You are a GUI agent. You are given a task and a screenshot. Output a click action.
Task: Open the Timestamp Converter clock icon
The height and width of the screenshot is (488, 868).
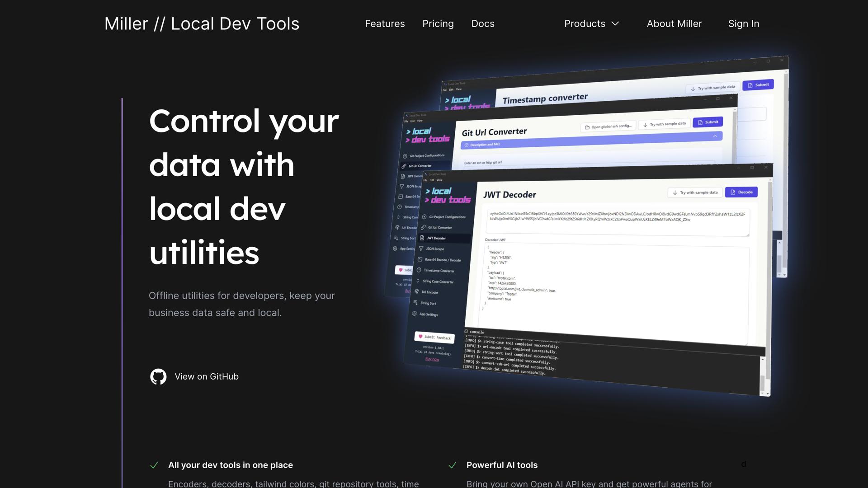click(x=419, y=271)
